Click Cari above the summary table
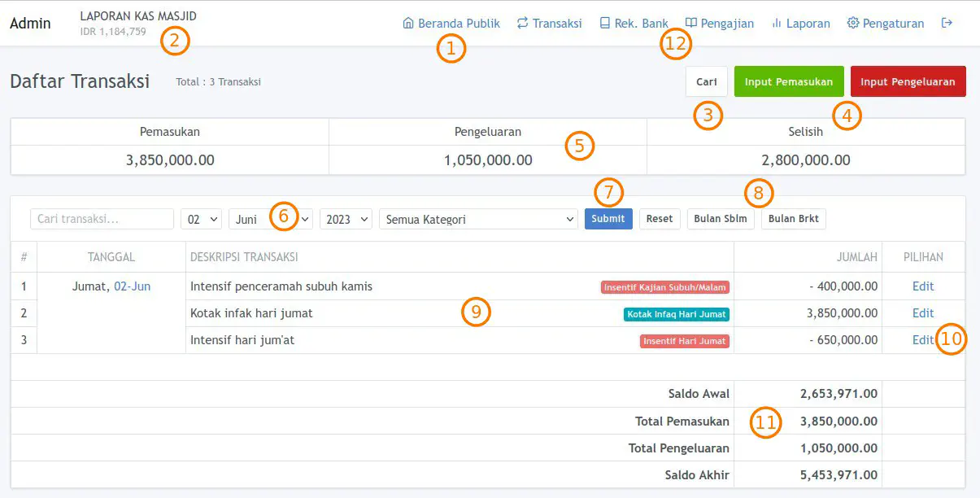 (x=706, y=81)
